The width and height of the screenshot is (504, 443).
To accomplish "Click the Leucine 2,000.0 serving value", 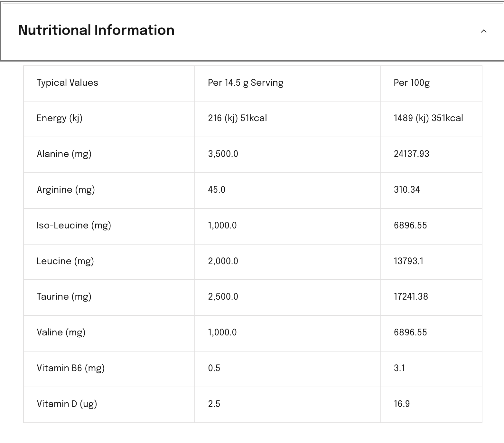I will click(x=223, y=261).
